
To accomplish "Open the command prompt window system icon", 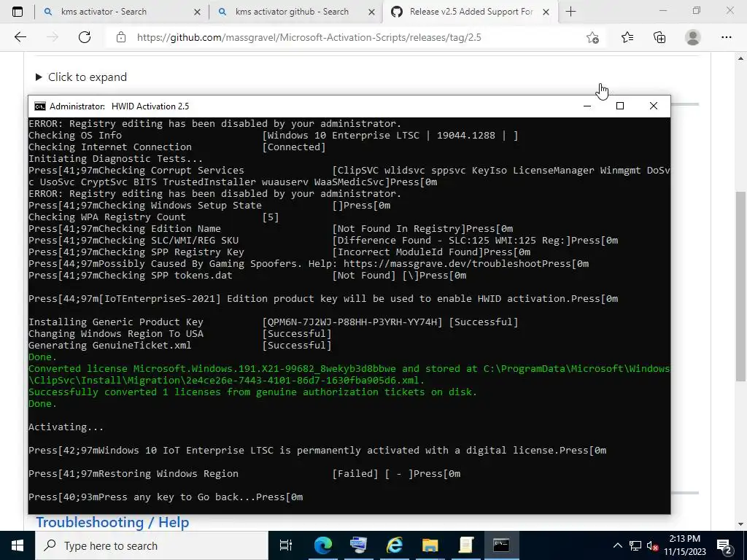I will tap(40, 106).
